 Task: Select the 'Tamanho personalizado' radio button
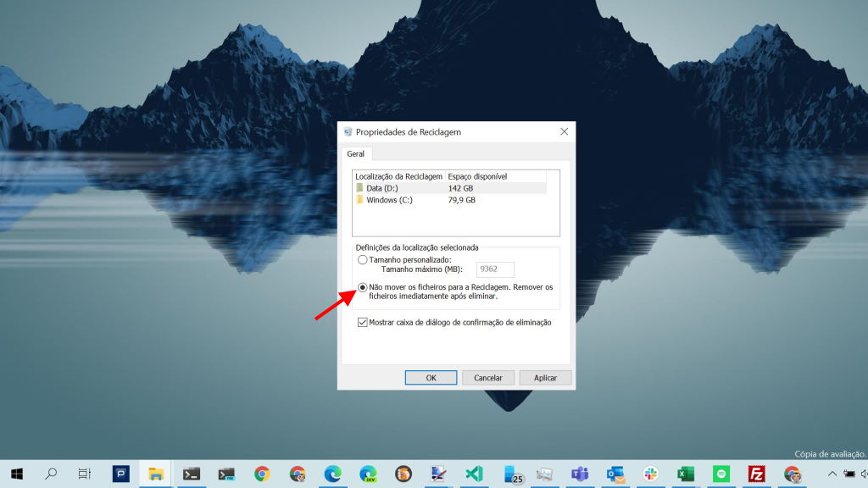363,259
